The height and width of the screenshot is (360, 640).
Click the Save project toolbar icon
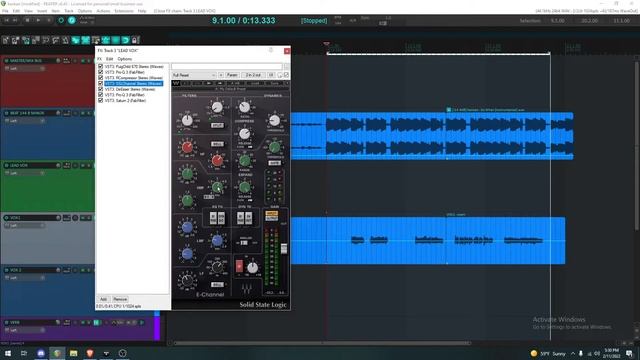[26, 40]
